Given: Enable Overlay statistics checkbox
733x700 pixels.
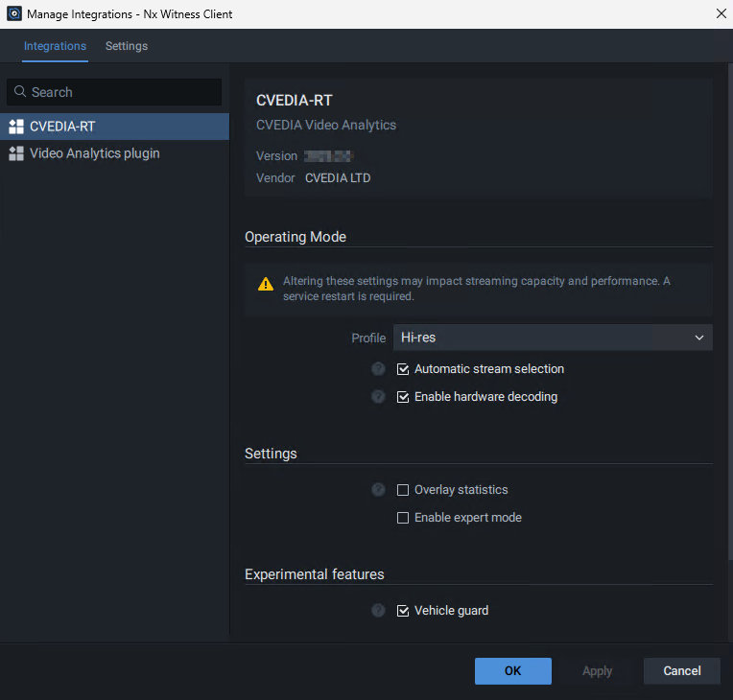Looking at the screenshot, I should [403, 490].
